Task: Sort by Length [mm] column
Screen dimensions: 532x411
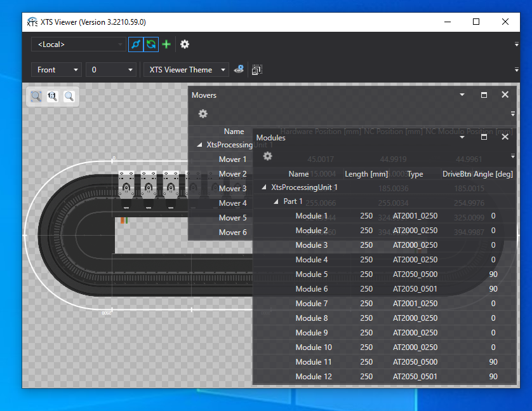Action: 366,174
